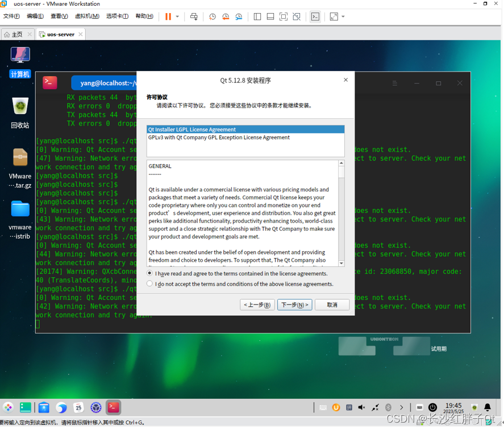504x430 pixels.
Task: Click the bluetooth tray icon
Action: (388, 407)
